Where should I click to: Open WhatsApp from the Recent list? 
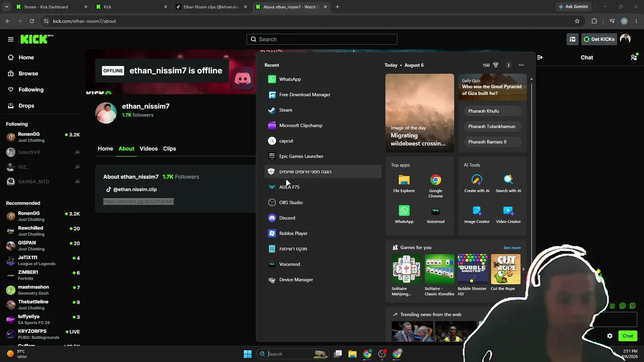323,79
